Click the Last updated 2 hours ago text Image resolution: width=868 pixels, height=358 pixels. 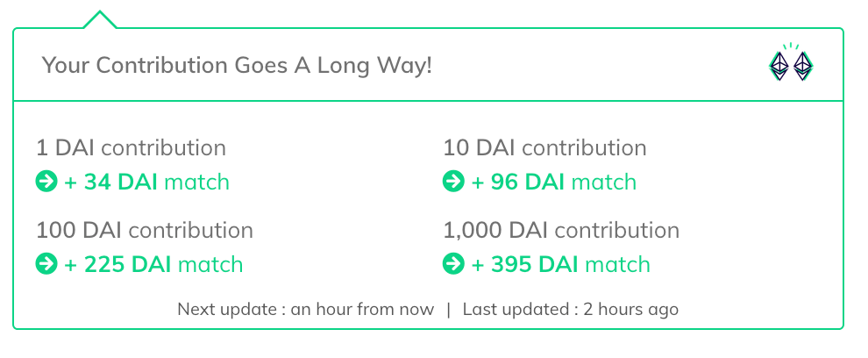[571, 309]
